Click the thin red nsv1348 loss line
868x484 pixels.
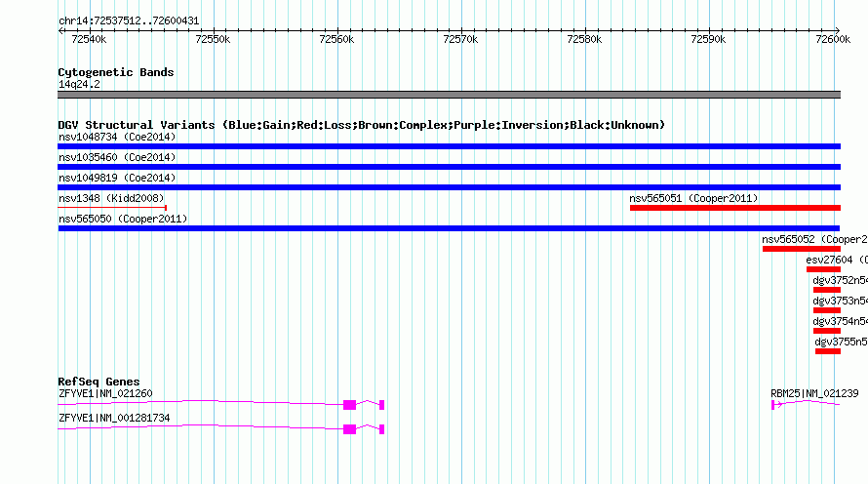[112, 208]
